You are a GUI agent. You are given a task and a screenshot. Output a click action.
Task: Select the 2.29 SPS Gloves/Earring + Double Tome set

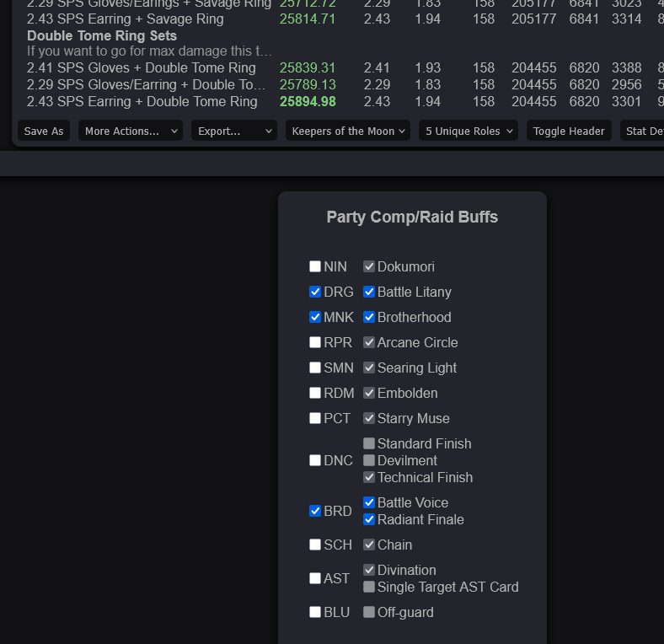(x=146, y=85)
